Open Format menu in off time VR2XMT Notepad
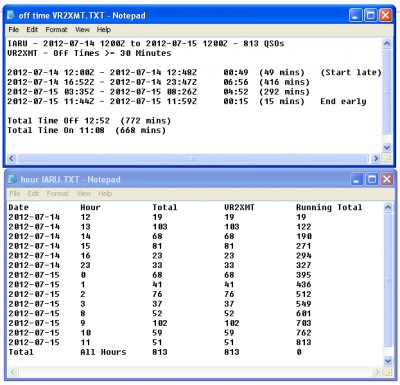This screenshot has height=385, width=400. coord(56,30)
